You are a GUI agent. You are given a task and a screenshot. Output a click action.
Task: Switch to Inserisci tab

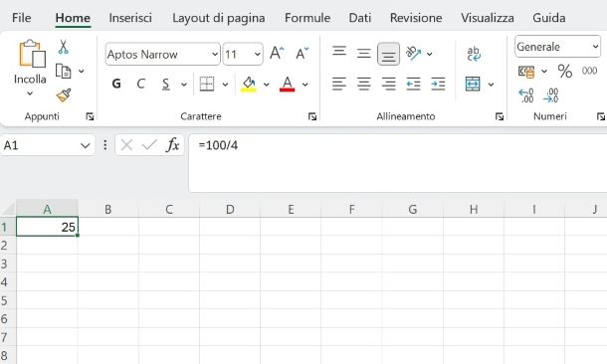(130, 18)
